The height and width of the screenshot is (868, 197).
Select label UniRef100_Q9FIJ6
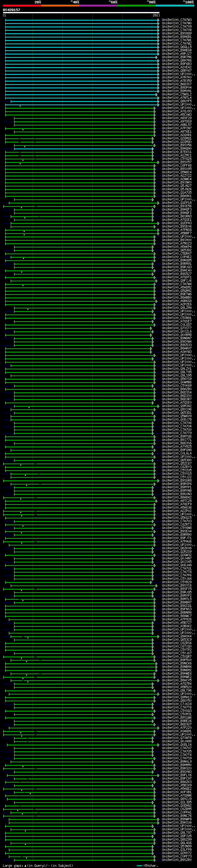[177, 280]
